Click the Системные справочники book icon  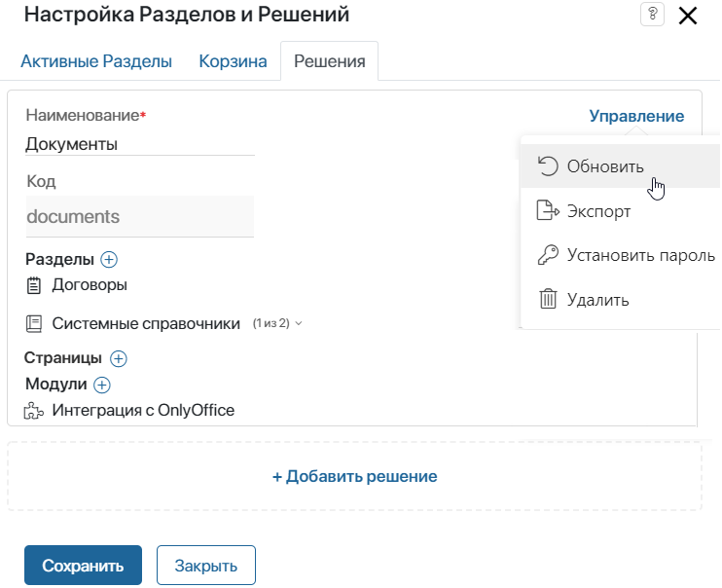[34, 324]
